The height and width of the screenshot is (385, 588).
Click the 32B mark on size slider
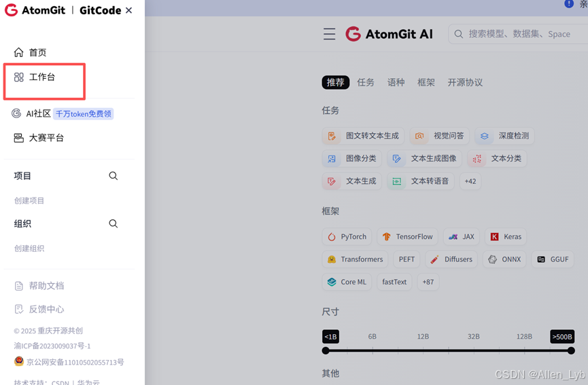[x=473, y=337]
